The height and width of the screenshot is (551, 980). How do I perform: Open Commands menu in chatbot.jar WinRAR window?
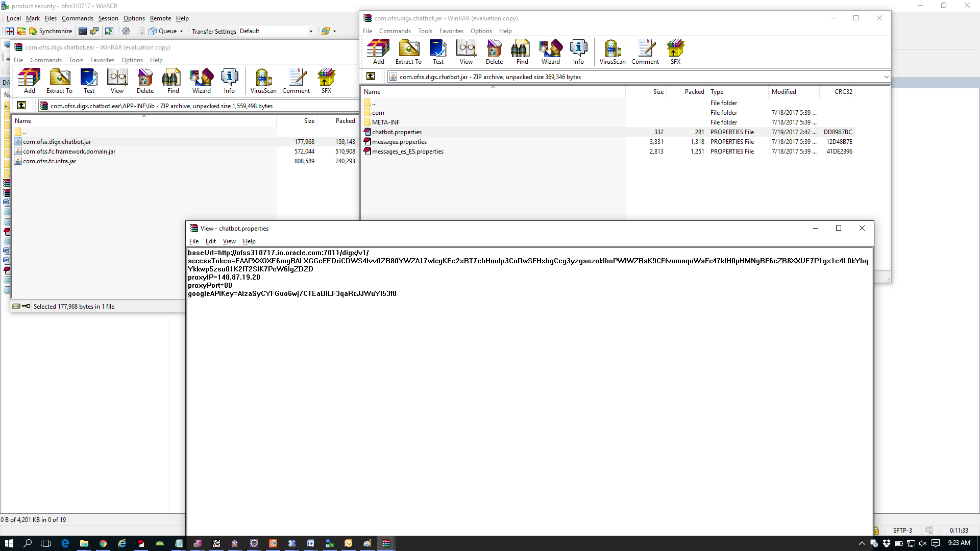(395, 31)
